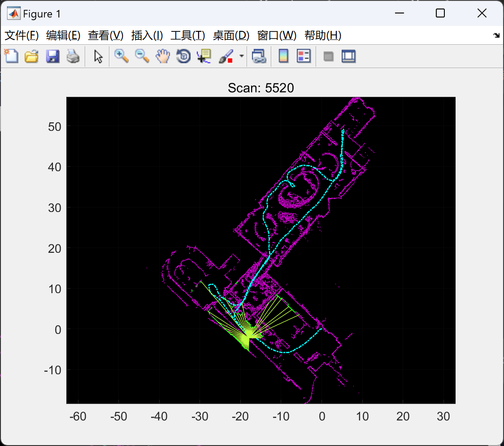Activate the Zoom Out magnifier tool
The height and width of the screenshot is (446, 504).
(142, 56)
